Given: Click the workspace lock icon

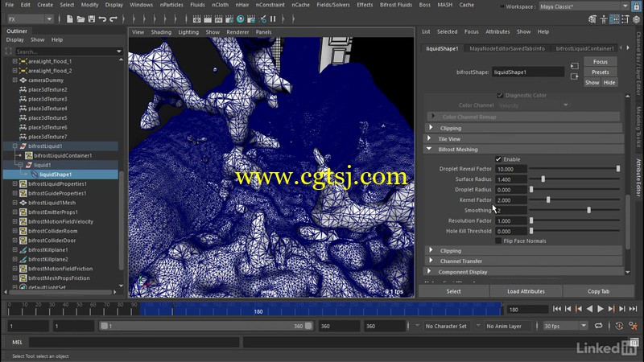Looking at the screenshot, I should [636, 6].
